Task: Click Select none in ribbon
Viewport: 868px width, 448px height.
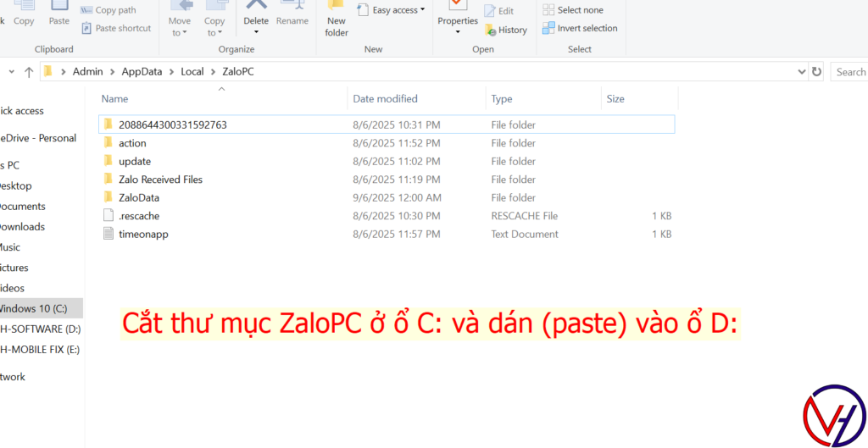Action: [580, 10]
